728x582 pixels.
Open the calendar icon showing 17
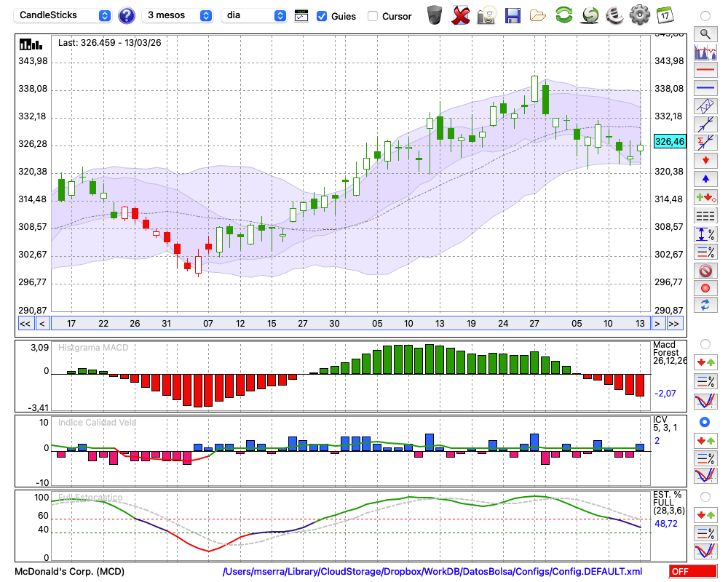click(665, 15)
